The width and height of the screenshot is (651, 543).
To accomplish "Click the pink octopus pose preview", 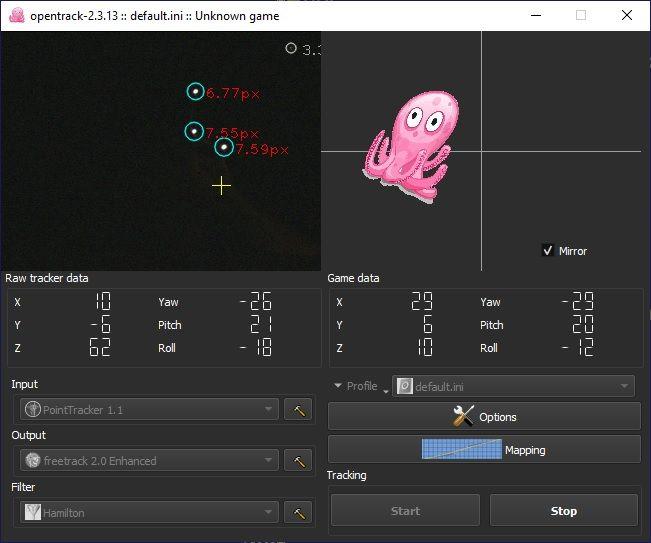I will [413, 145].
